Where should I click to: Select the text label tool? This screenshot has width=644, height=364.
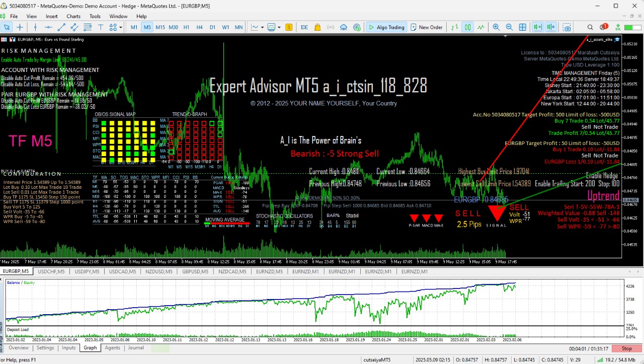101,27
